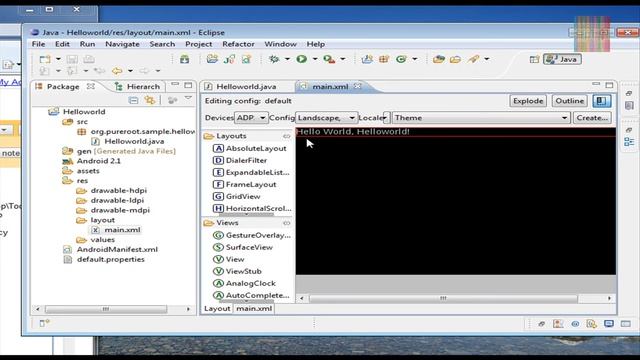Open the File menu

38,44
